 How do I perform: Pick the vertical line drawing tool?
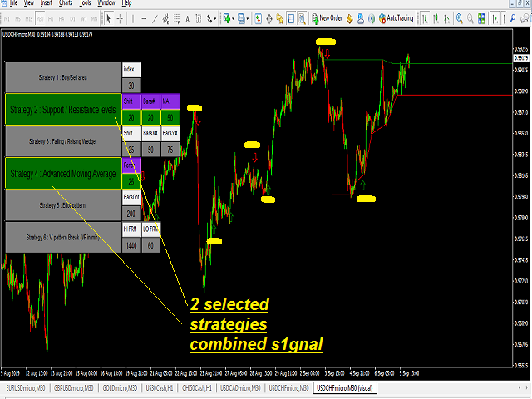[x=133, y=18]
